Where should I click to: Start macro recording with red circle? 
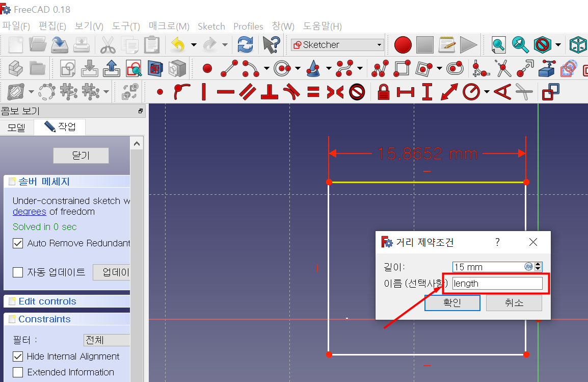[x=403, y=45]
